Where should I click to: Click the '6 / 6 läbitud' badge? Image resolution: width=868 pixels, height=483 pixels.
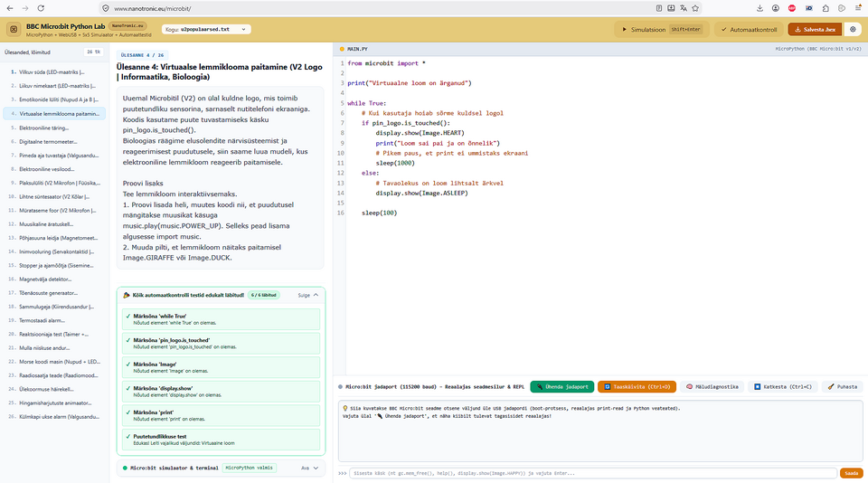[x=263, y=295]
